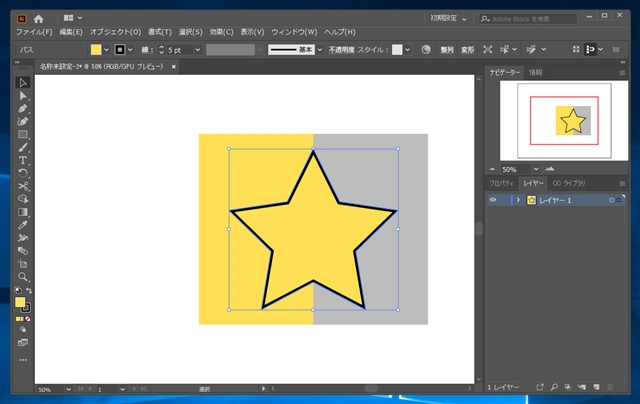Screen dimensions: 640x404
Task: Click the Isolate Selected Object icon
Action: (487, 49)
